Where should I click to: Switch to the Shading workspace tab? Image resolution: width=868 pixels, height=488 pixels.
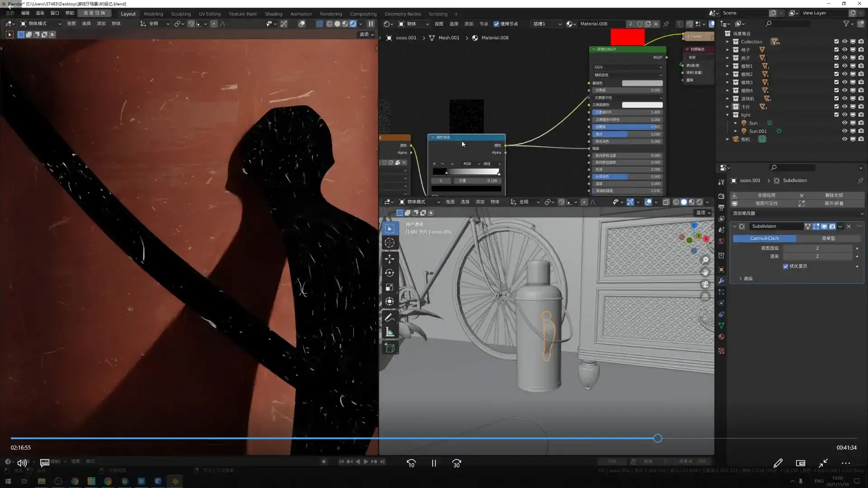tap(273, 14)
